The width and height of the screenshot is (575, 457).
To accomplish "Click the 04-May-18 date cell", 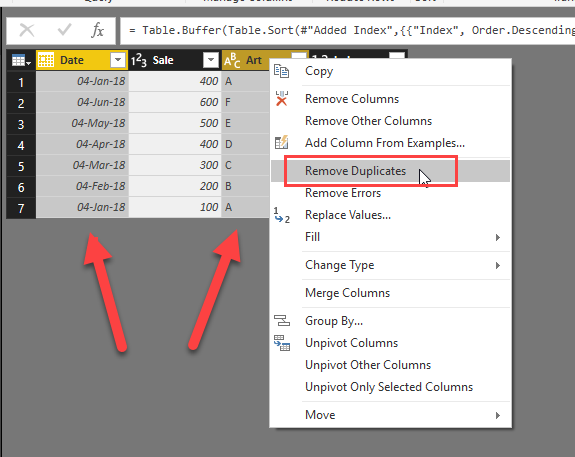I will point(82,123).
